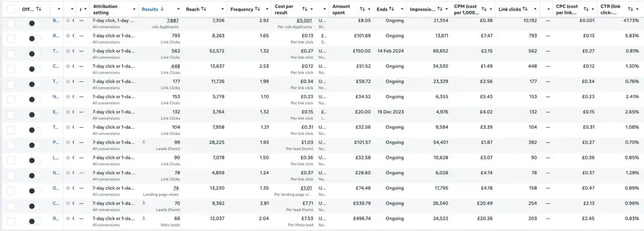Select checkbox for the 74 landing page views row
Screen dimensions: 644x231
(11, 191)
